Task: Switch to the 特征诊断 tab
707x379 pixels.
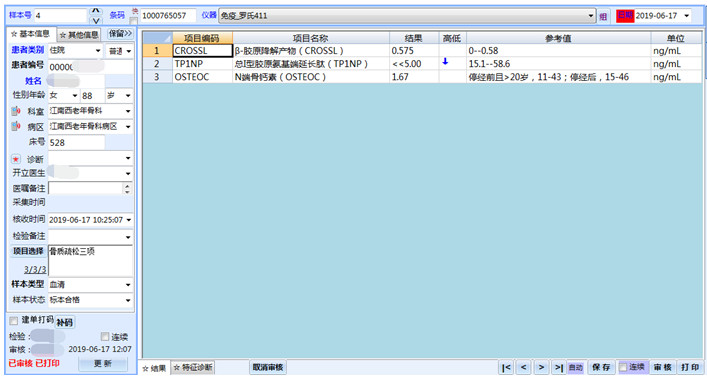Action: pos(193,368)
